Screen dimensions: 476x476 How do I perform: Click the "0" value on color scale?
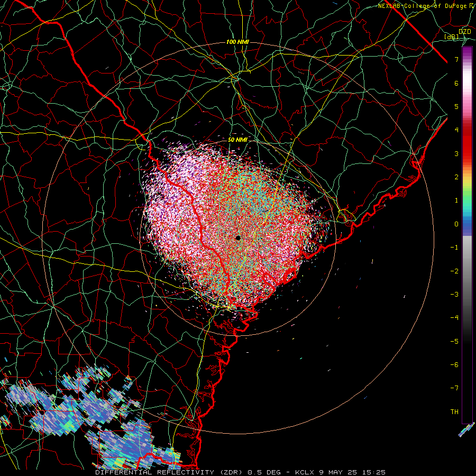pos(456,224)
